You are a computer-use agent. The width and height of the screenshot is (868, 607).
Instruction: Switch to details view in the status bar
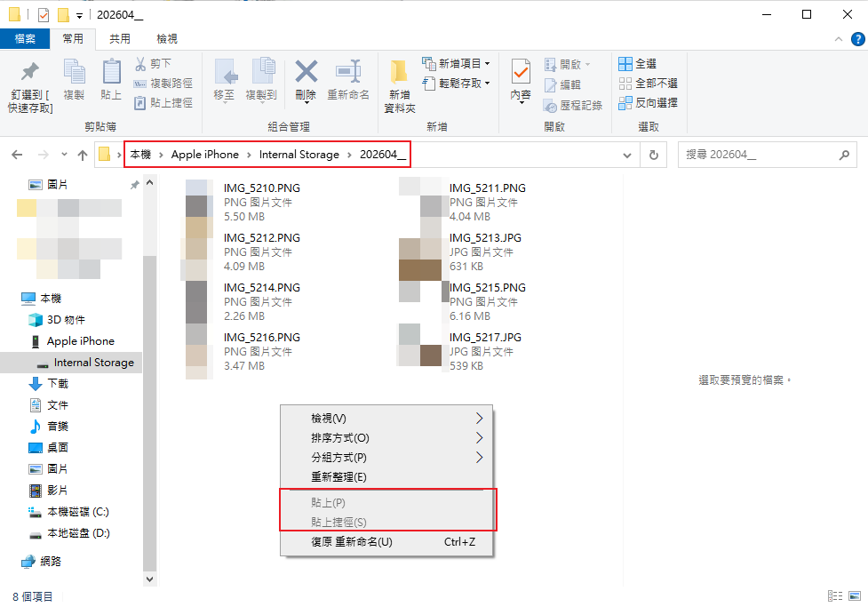[x=835, y=595]
